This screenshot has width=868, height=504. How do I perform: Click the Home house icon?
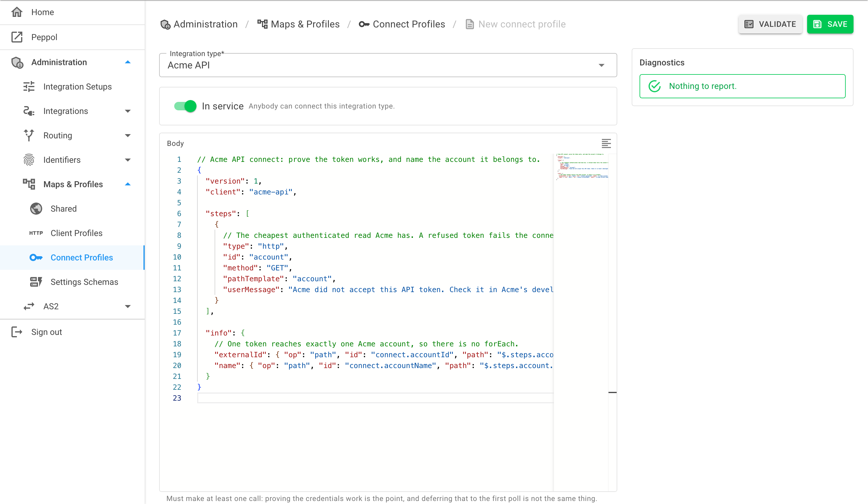point(17,12)
